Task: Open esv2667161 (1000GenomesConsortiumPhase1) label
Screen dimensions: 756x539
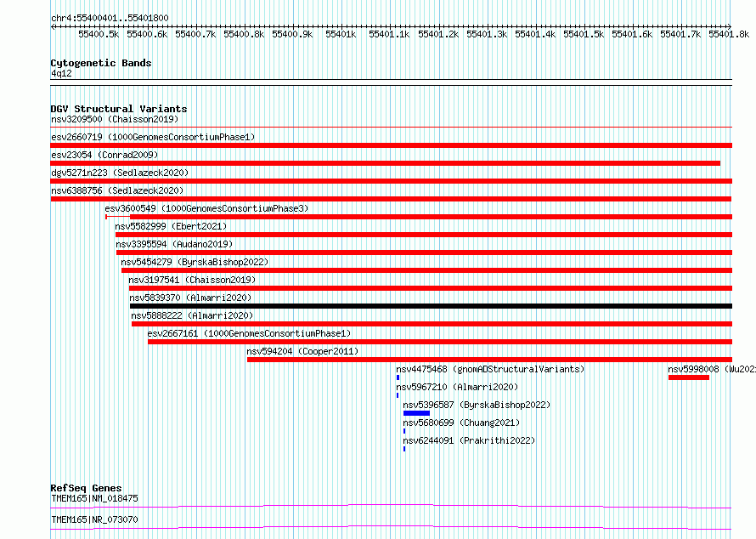Action: click(x=249, y=333)
